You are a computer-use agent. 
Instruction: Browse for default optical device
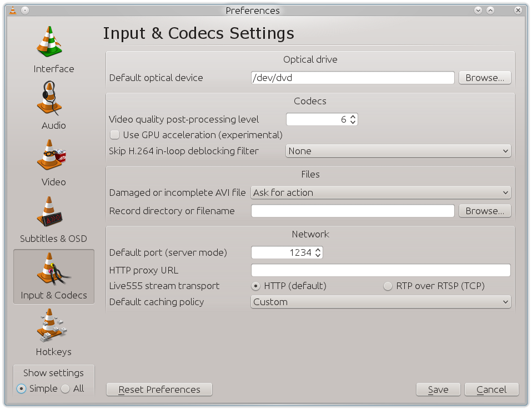(485, 78)
